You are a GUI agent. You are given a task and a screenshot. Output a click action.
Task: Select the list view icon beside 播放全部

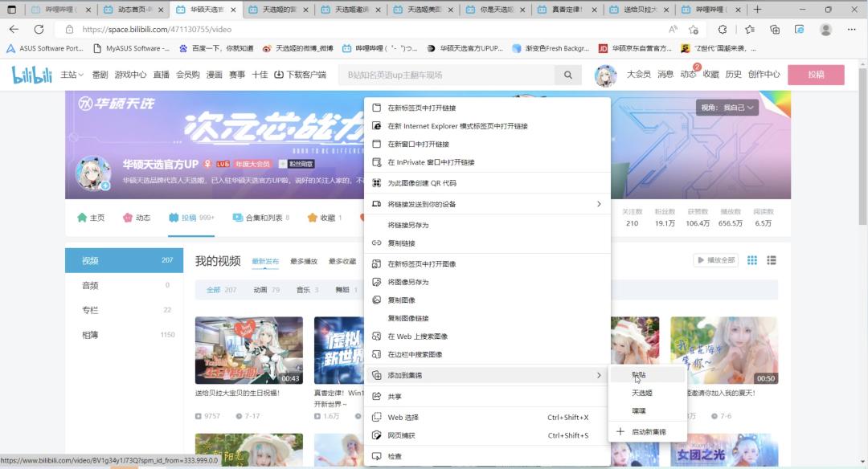click(771, 259)
